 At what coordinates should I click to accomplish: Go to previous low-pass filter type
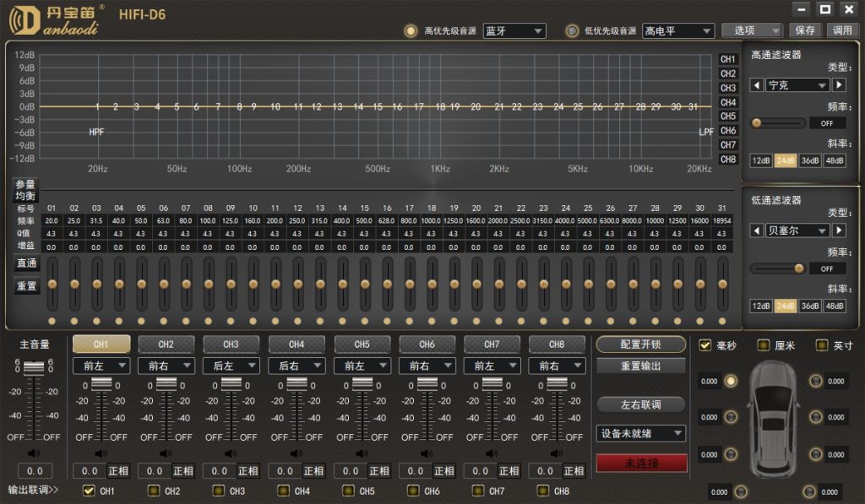click(756, 230)
